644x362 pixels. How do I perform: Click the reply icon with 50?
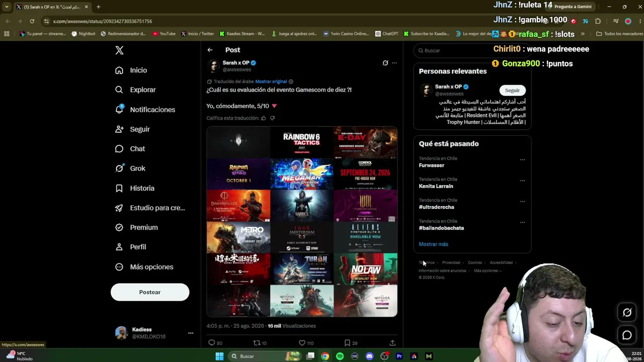coord(211,343)
